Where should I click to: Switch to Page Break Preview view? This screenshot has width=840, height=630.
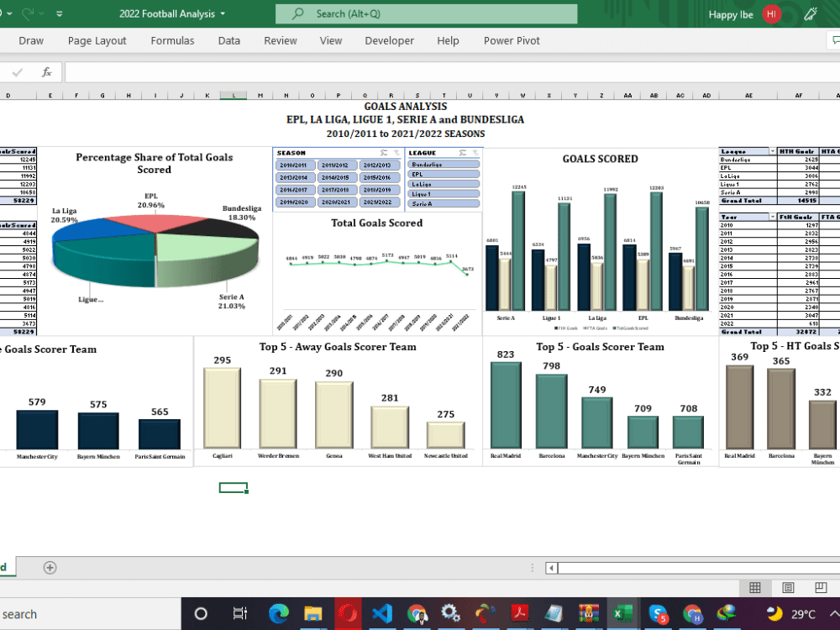pyautogui.click(x=821, y=587)
